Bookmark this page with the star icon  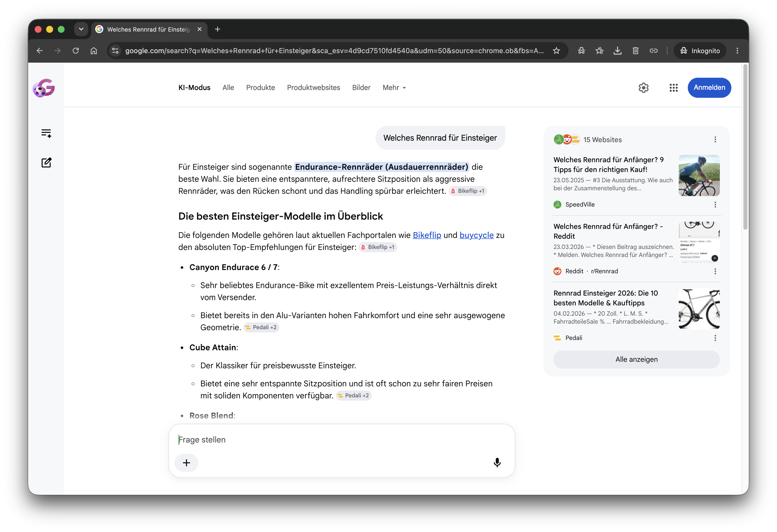[x=556, y=50]
